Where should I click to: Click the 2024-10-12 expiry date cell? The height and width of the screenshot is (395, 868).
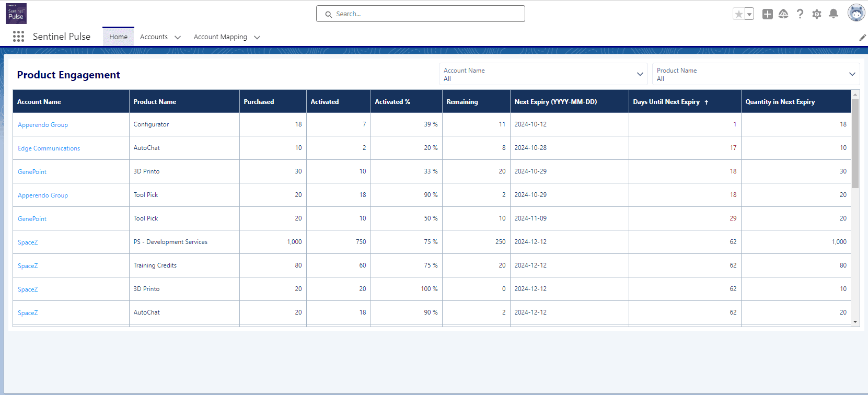(x=570, y=124)
